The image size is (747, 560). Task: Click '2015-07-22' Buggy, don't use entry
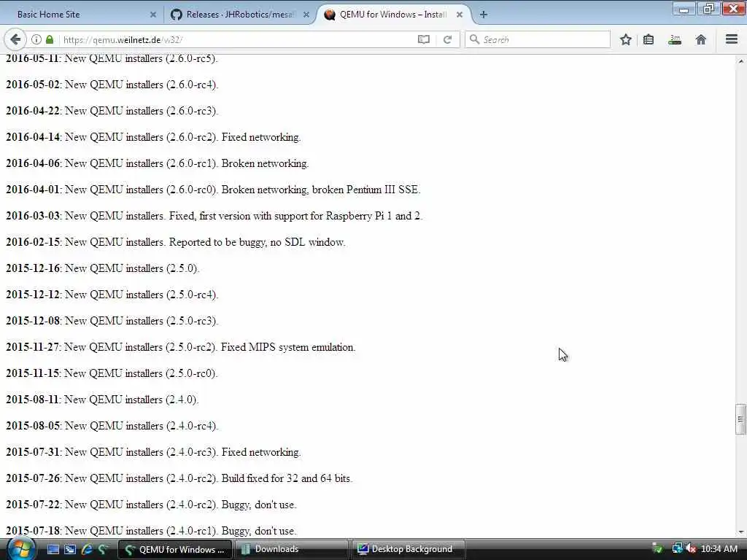[152, 505]
